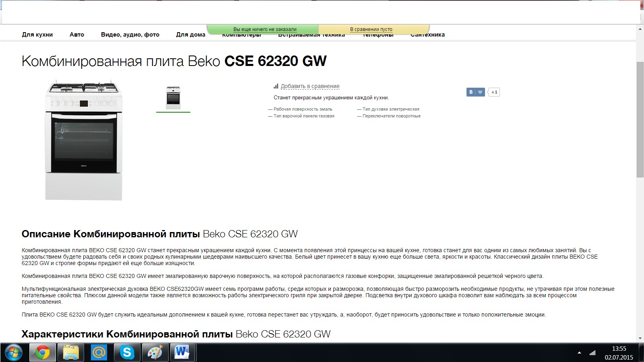This screenshot has height=362, width=644.
Task: Click the large Beko stove product image
Action: tap(84, 140)
